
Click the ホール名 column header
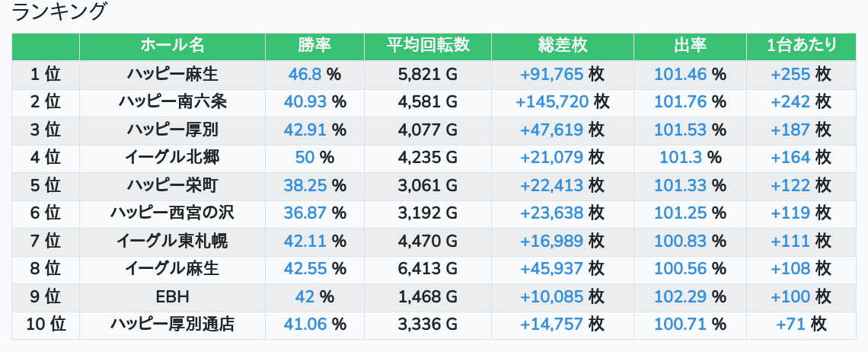172,46
